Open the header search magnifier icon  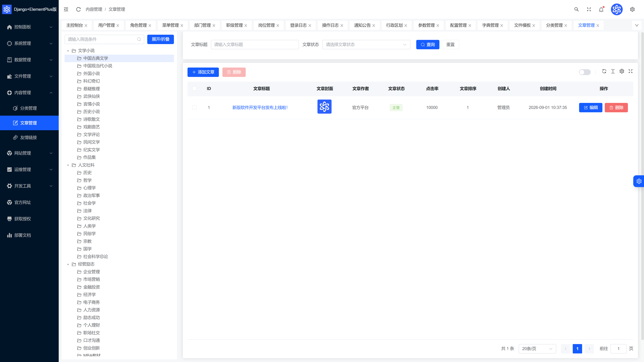(576, 9)
